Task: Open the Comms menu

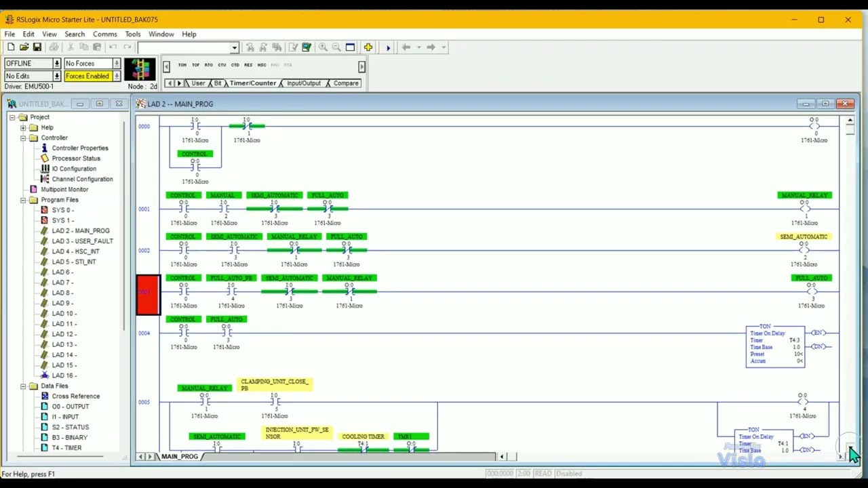Action: point(105,34)
